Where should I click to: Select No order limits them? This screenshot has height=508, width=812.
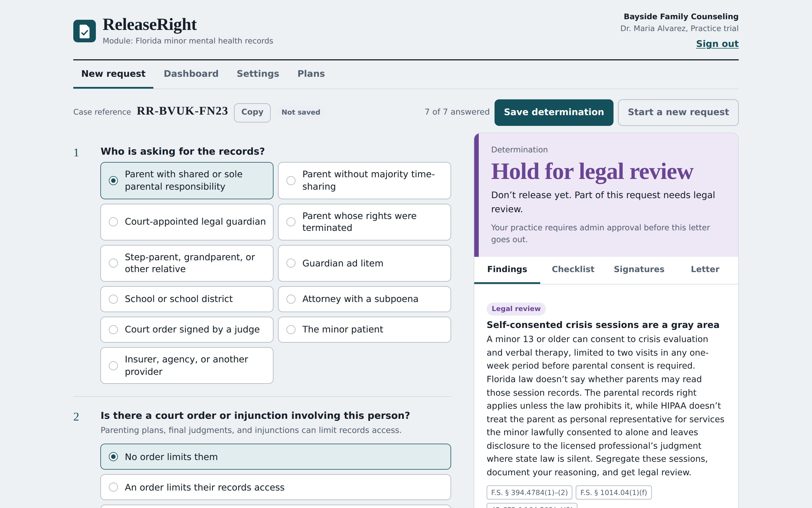[275, 457]
